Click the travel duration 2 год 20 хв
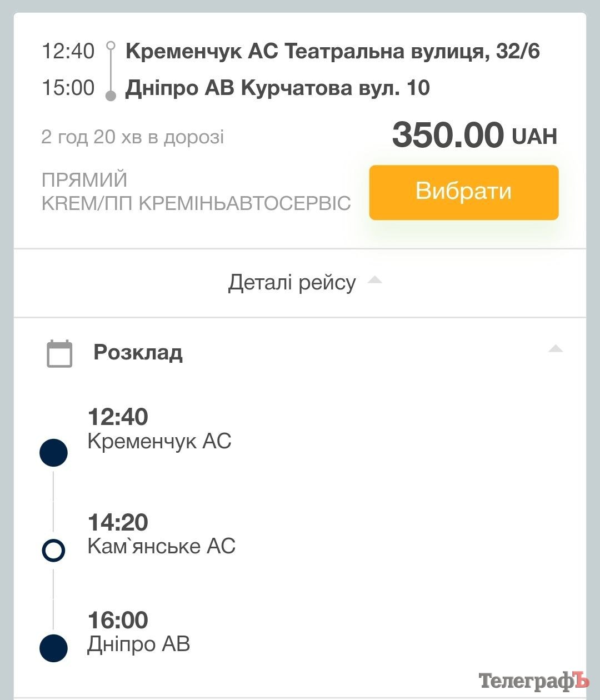This screenshot has width=600, height=700. click(133, 137)
